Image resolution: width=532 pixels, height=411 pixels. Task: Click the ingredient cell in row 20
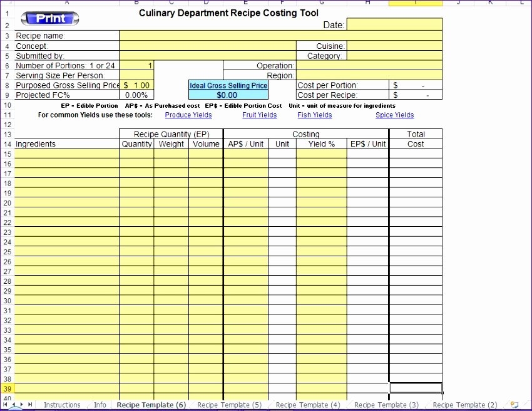67,203
